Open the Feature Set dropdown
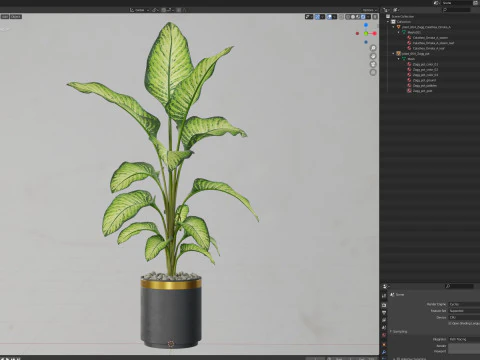Image resolution: width=480 pixels, height=360 pixels. (x=464, y=311)
